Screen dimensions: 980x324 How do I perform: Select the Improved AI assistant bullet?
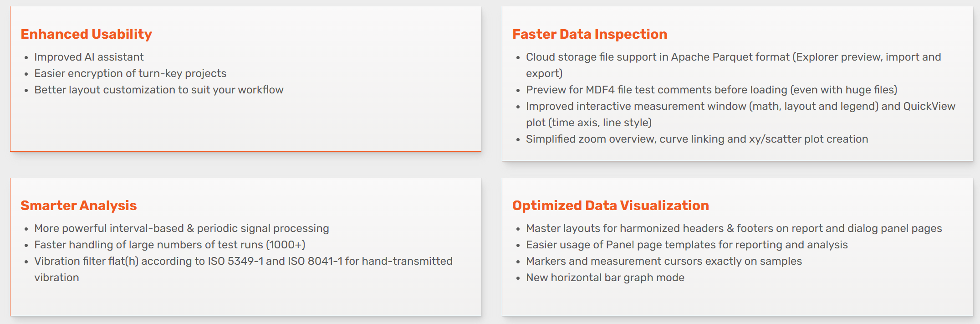[x=89, y=57]
